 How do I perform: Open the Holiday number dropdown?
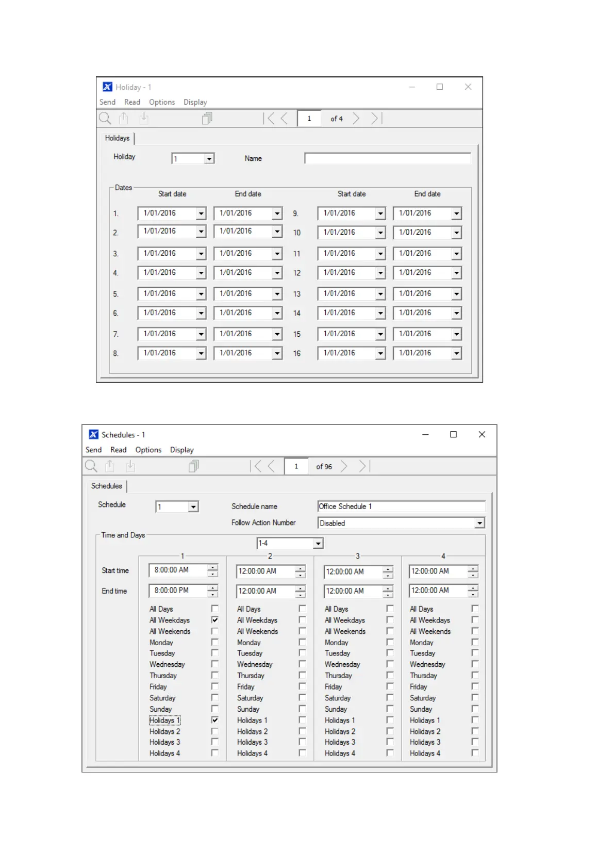[209, 159]
